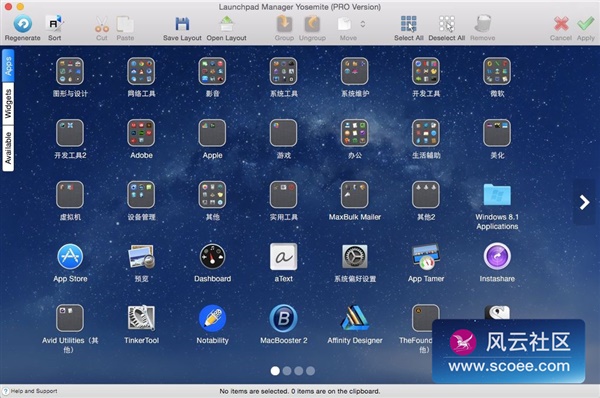The image size is (600, 398).
Task: Click the Group toolbar icon
Action: pyautogui.click(x=284, y=24)
